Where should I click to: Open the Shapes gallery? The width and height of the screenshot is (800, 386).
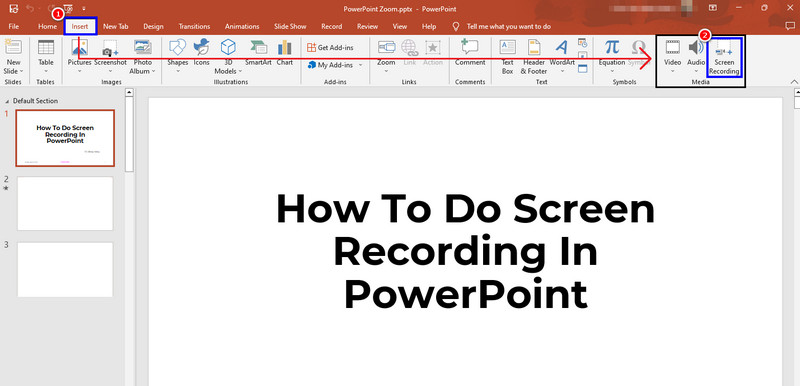click(x=178, y=56)
